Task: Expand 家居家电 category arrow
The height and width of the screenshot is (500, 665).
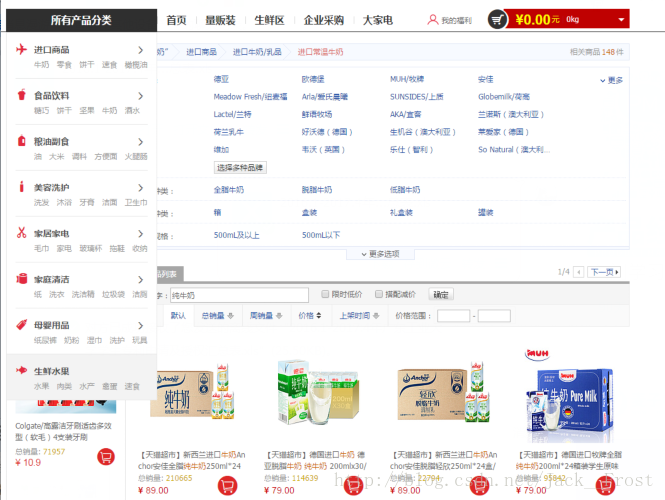Action: [140, 234]
